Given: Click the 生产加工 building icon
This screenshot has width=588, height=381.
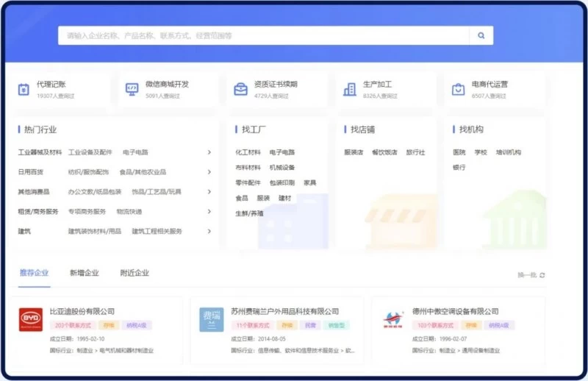Looking at the screenshot, I should tap(349, 90).
